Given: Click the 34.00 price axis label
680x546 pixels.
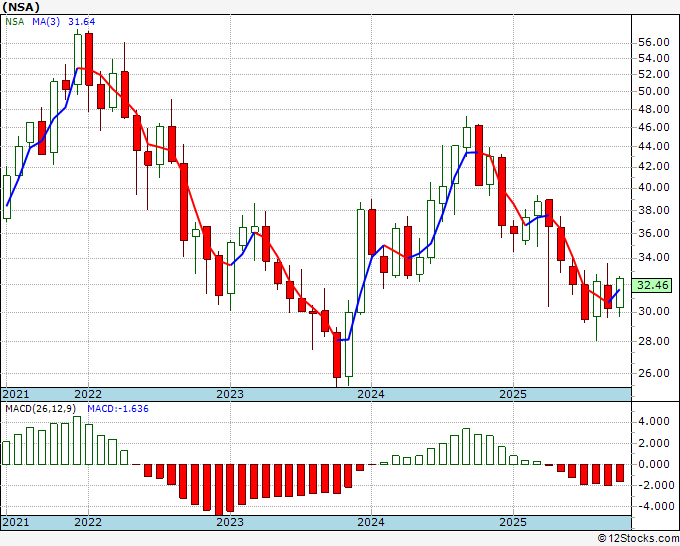Looking at the screenshot, I should 654,257.
